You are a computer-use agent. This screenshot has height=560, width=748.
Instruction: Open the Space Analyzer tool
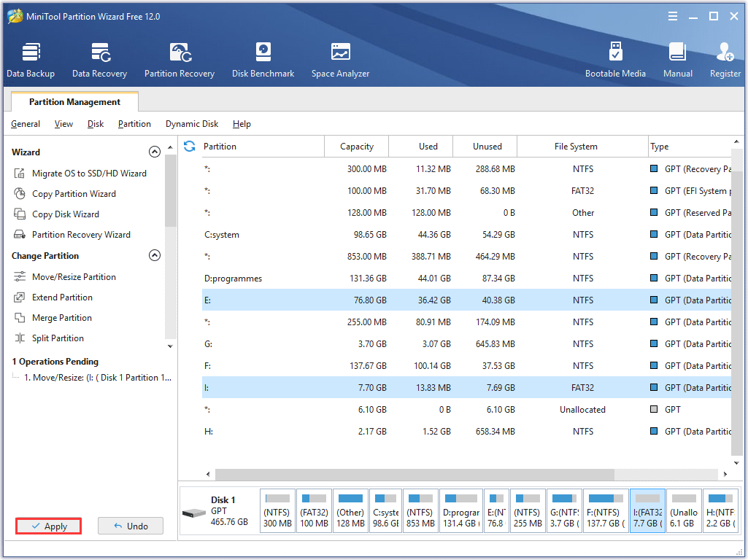point(340,60)
